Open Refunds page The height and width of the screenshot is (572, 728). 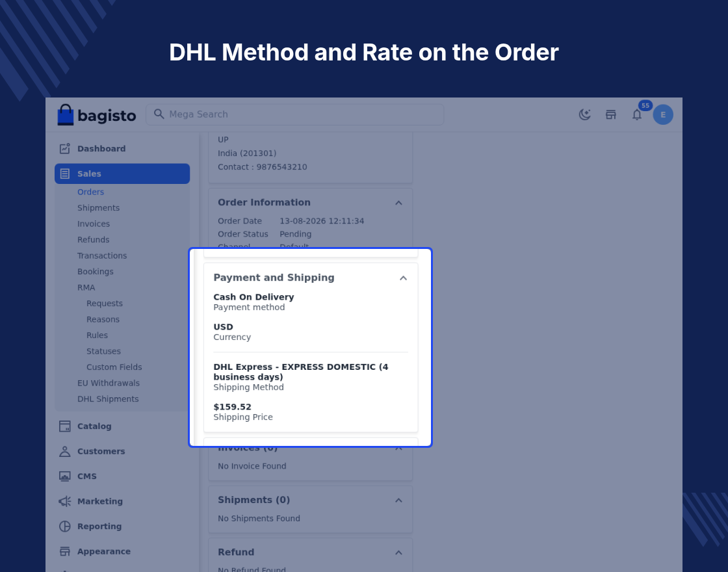coord(94,240)
